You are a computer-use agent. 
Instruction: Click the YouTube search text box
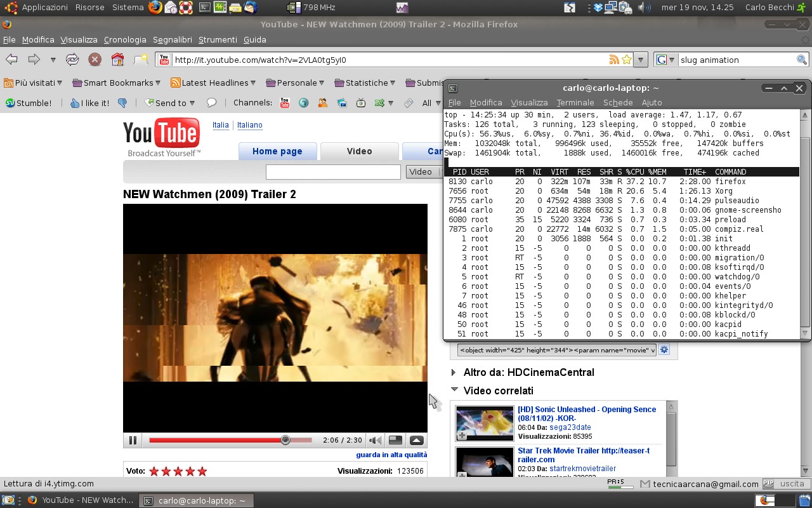coord(333,171)
